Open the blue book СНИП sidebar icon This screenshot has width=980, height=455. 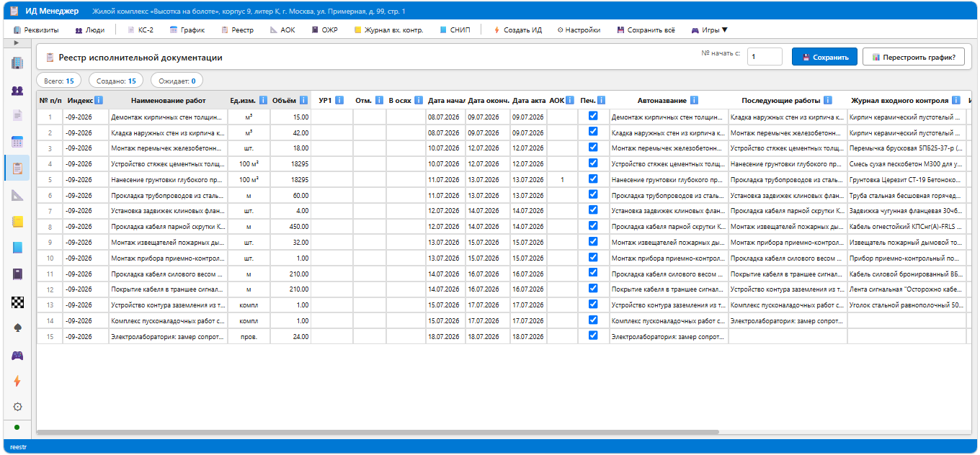coord(17,248)
